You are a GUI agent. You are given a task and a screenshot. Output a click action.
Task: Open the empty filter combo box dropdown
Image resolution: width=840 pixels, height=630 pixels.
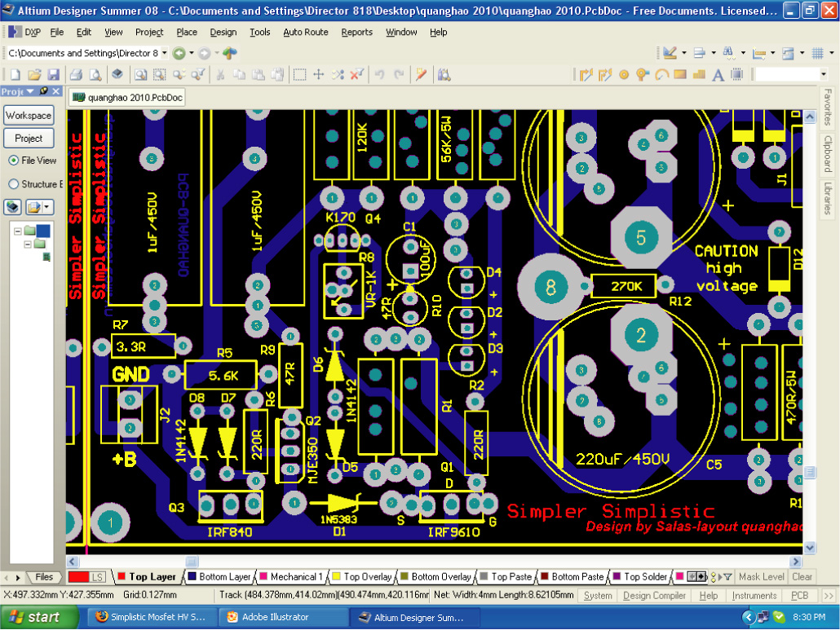click(x=824, y=74)
